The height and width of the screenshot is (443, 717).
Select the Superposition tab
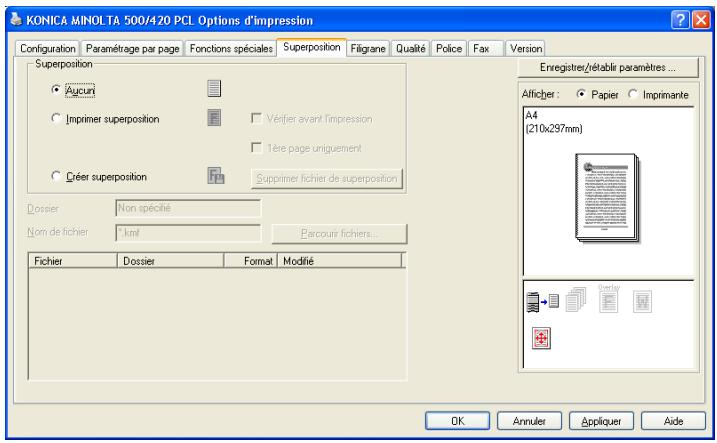click(311, 47)
